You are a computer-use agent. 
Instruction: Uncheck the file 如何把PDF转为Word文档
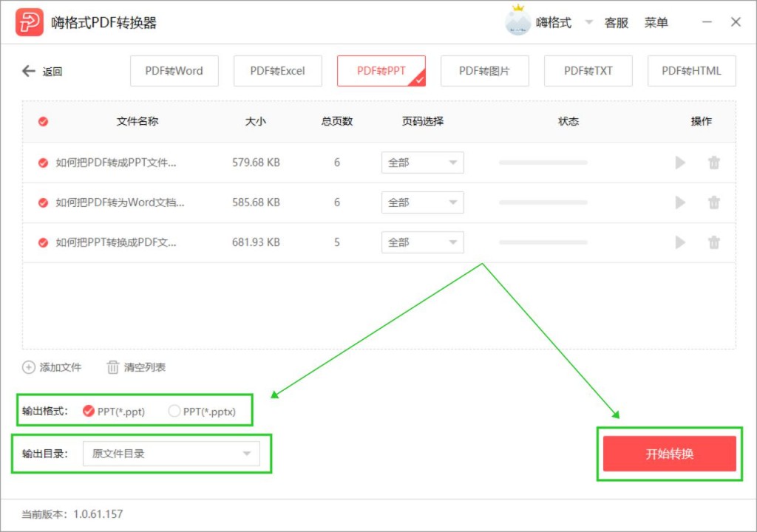43,202
